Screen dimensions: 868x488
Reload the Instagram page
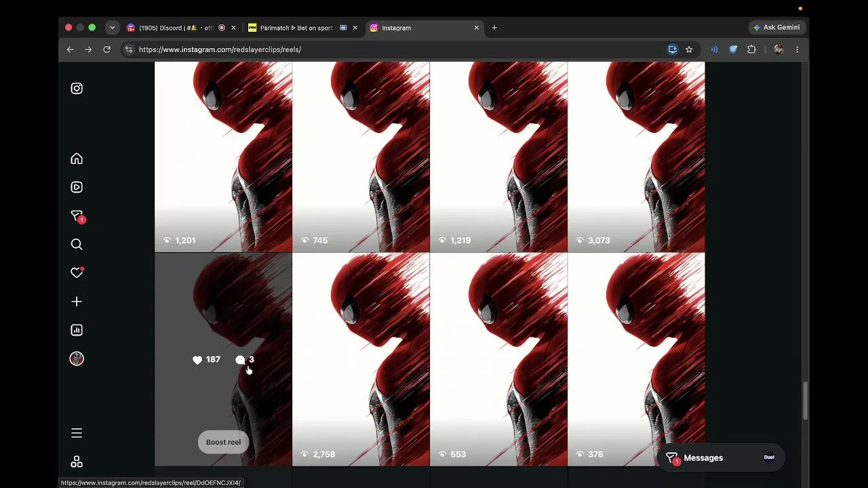(x=106, y=49)
